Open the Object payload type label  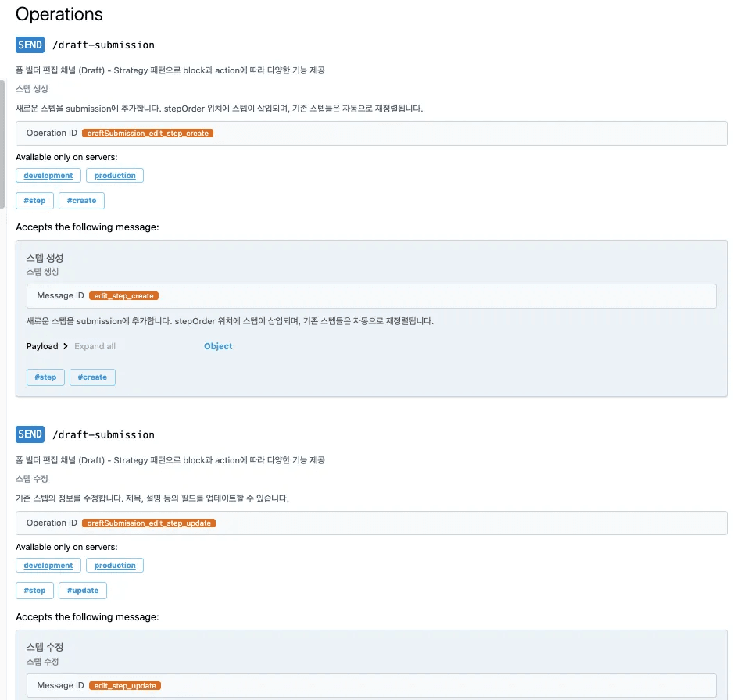[218, 346]
